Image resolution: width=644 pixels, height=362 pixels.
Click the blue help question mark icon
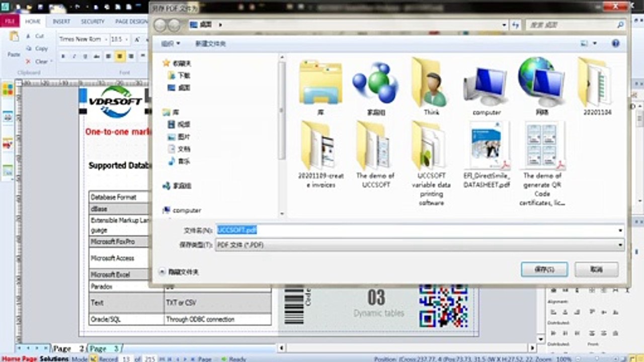pos(615,44)
